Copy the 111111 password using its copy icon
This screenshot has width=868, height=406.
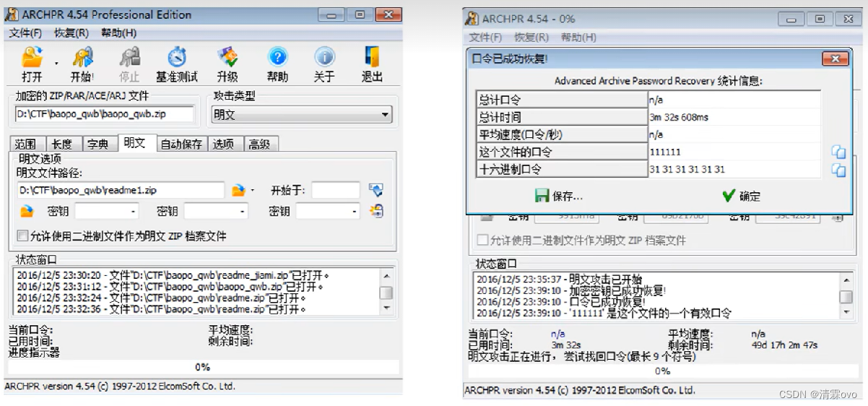(x=838, y=152)
